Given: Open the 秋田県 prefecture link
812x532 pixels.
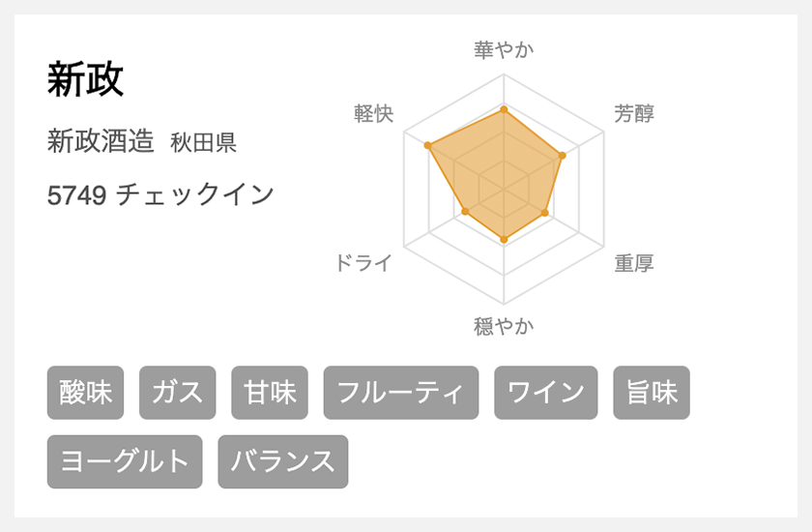Looking at the screenshot, I should pos(204,142).
